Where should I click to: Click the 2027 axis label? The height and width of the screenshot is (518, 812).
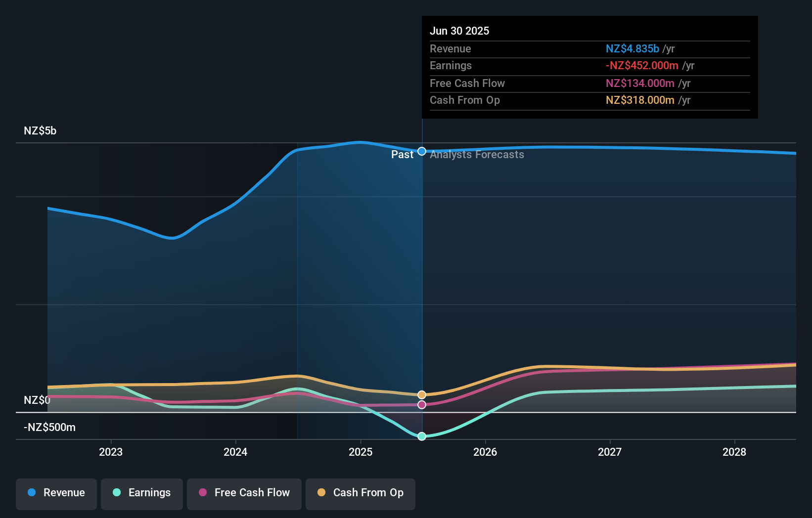click(609, 452)
